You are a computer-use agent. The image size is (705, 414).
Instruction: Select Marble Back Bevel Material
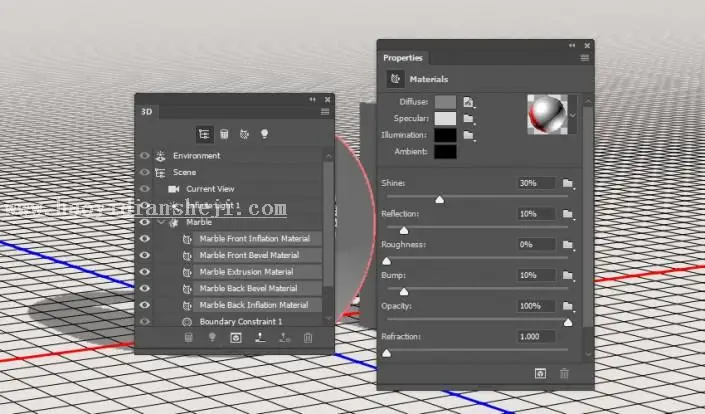click(x=257, y=289)
